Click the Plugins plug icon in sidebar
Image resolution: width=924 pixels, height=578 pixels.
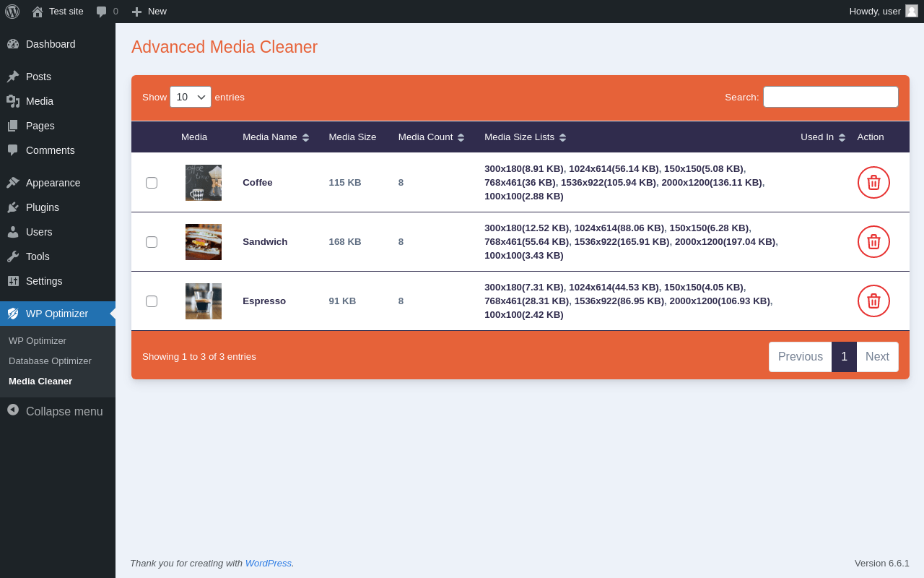[x=13, y=207]
